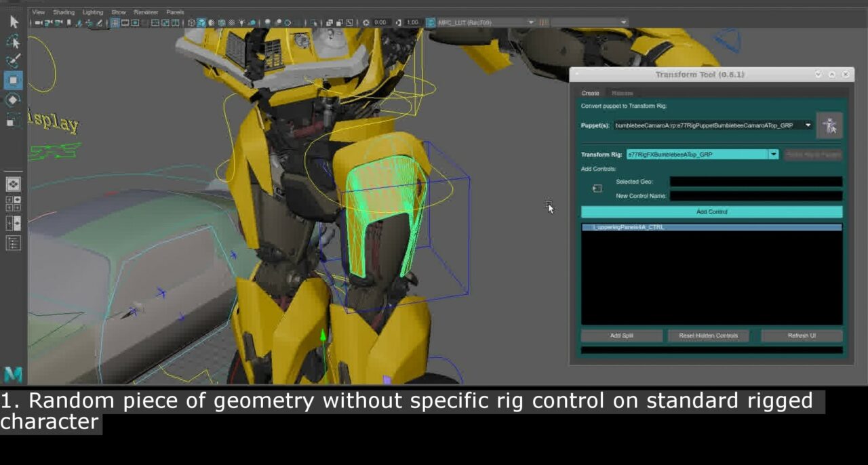Click the Refresh UI button
Viewport: 868px width, 465px height.
coord(802,336)
